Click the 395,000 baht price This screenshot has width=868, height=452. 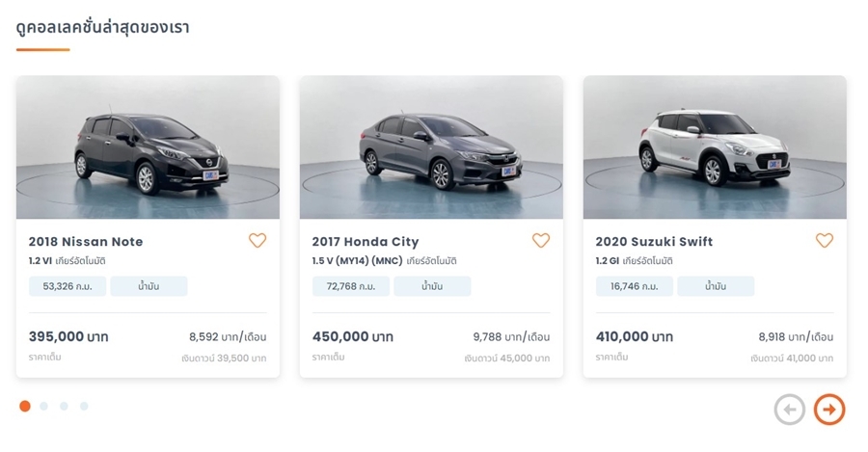[x=68, y=337]
